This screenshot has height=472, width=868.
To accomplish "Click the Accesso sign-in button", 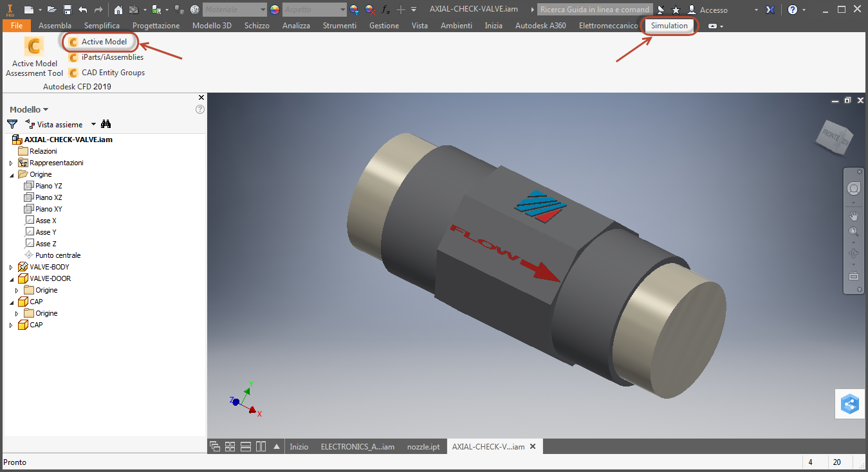I will pyautogui.click(x=707, y=10).
